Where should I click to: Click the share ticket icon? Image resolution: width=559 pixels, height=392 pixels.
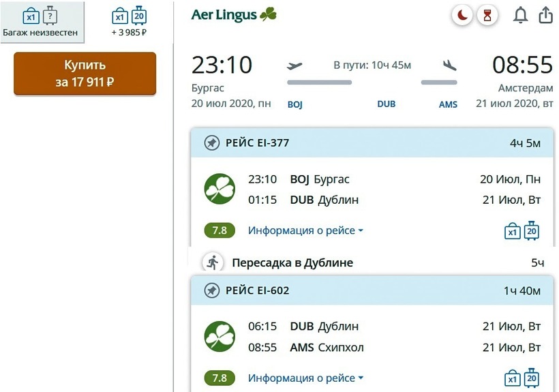(x=545, y=15)
